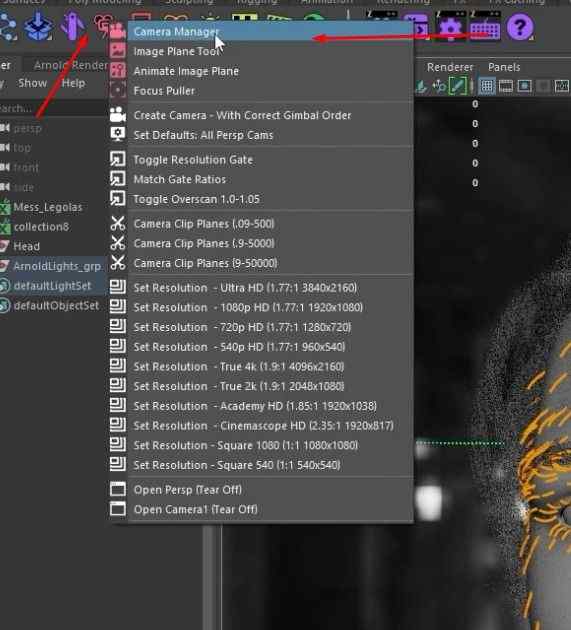Click the red camera tools shelf icon
The image size is (571, 630).
coord(104,26)
